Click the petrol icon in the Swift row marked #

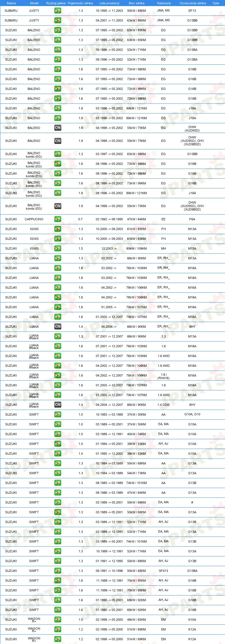tap(58, 502)
